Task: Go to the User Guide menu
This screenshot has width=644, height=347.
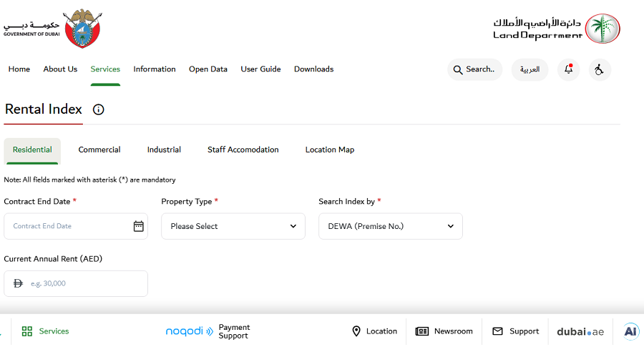Action: click(260, 69)
